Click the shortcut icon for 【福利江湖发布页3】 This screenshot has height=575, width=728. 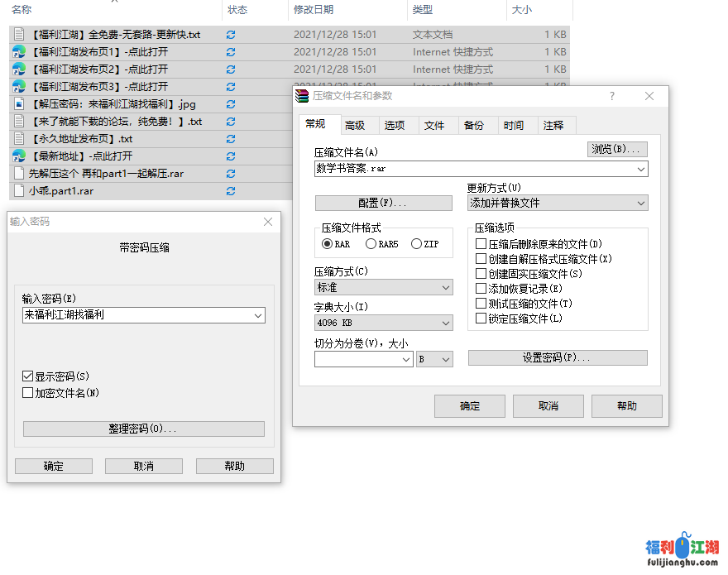(18, 86)
